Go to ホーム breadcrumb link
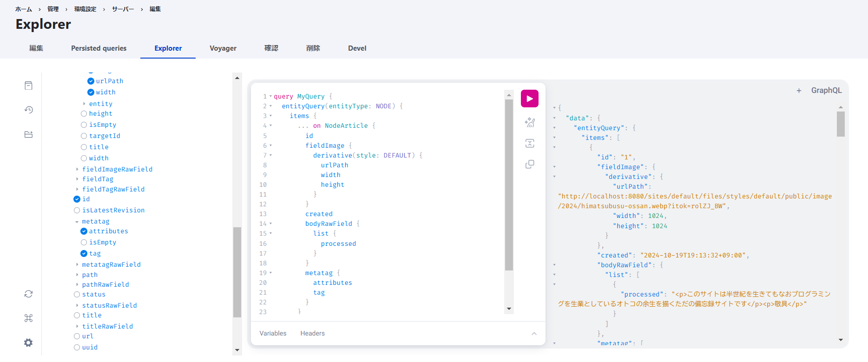 tap(24, 9)
